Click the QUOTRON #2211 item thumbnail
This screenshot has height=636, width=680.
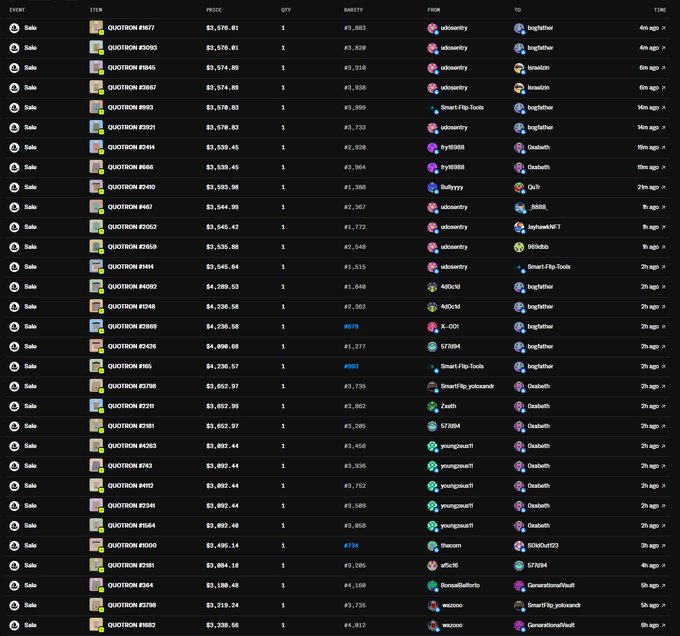pos(96,406)
